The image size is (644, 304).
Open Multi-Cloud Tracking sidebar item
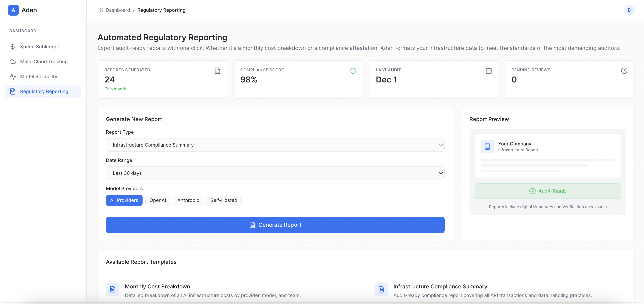pos(44,61)
